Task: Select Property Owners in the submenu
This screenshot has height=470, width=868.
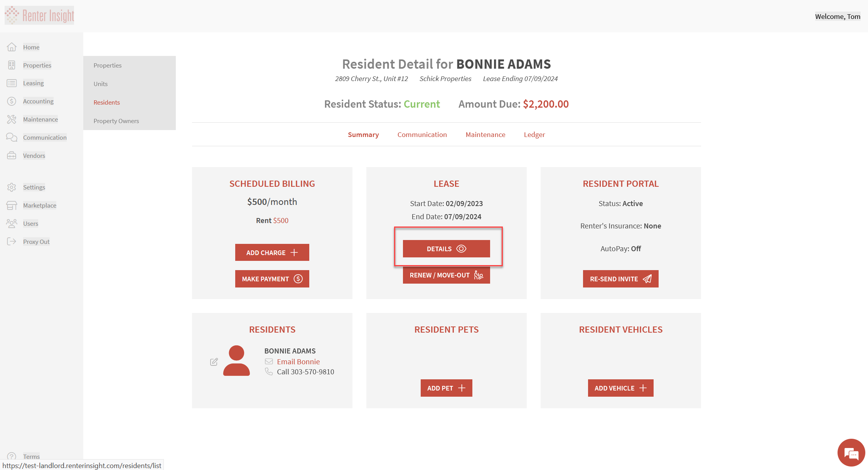Action: click(116, 121)
